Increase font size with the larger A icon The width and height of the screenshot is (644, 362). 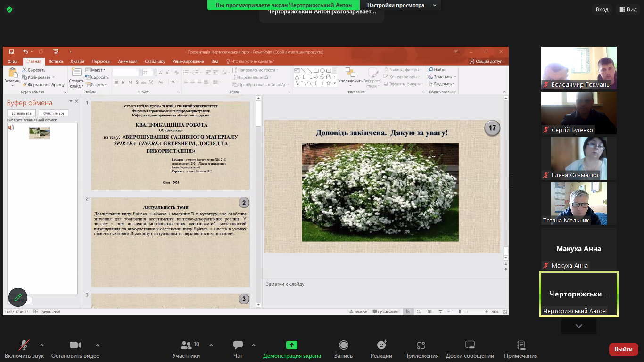(x=161, y=73)
